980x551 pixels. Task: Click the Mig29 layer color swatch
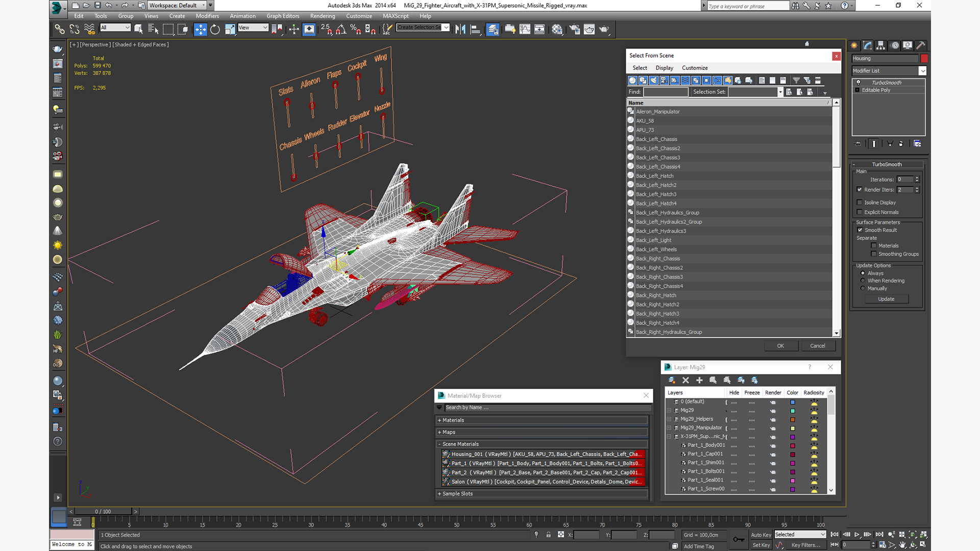793,411
